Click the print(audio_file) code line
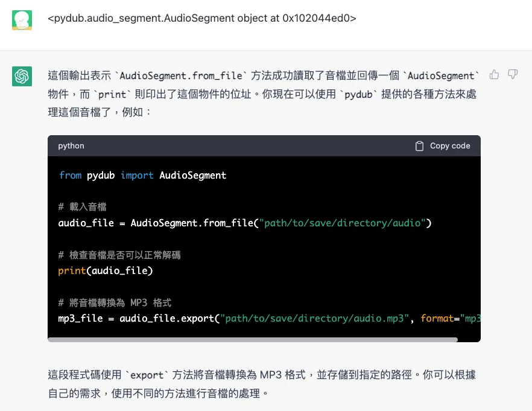This screenshot has height=411, width=532. (x=106, y=270)
